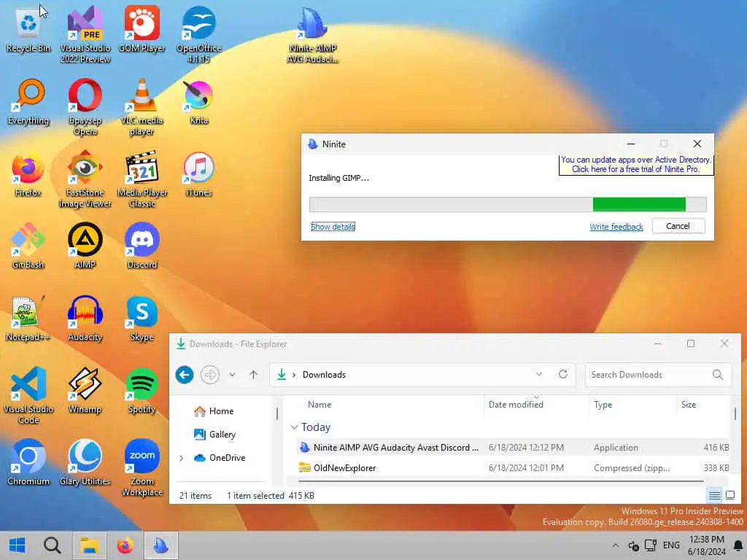The image size is (747, 560).
Task: Select the Glary Utilities desktop icon
Action: tap(85, 463)
